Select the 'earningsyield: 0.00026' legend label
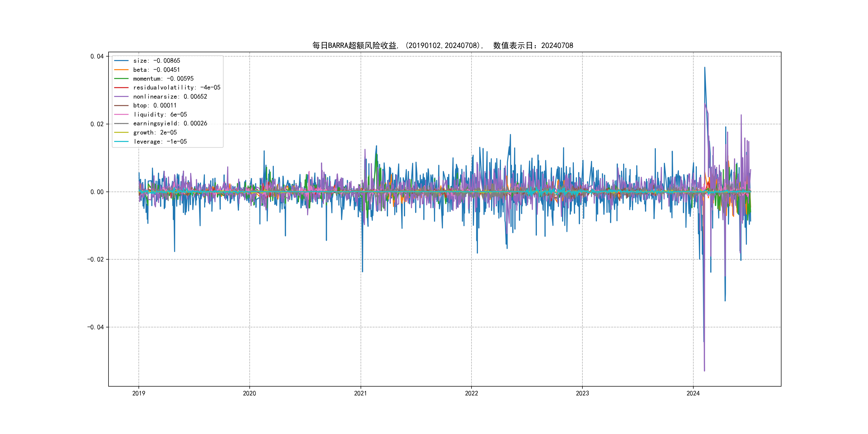This screenshot has height=434, width=868. pos(170,123)
